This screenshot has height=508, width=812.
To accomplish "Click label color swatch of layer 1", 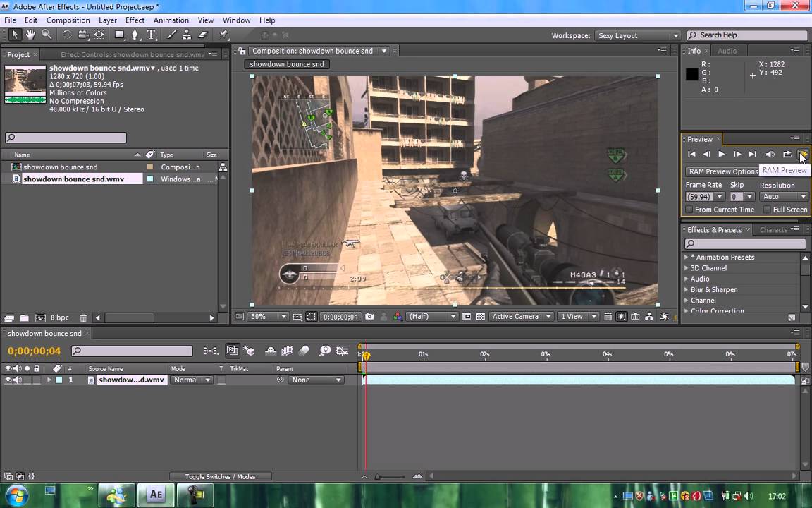I will (x=59, y=380).
